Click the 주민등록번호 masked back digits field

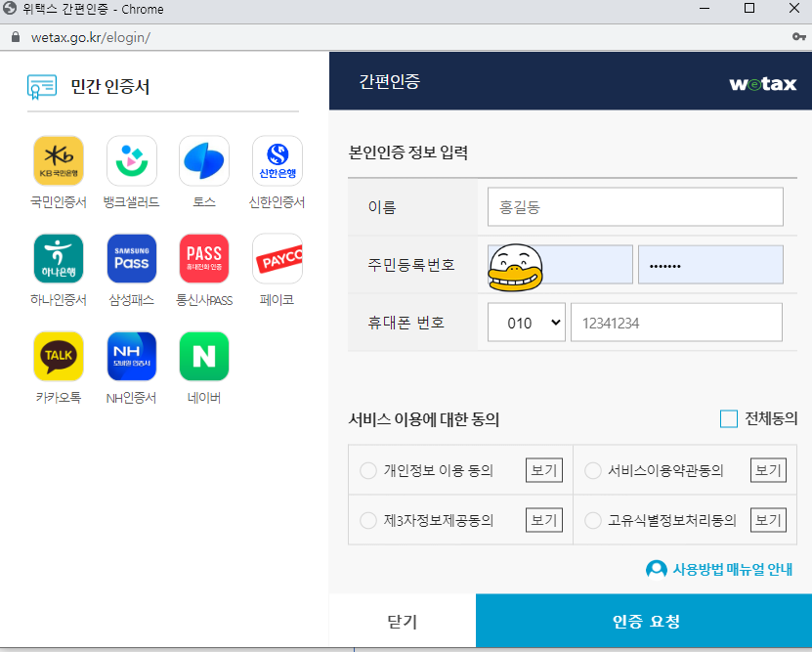(710, 265)
